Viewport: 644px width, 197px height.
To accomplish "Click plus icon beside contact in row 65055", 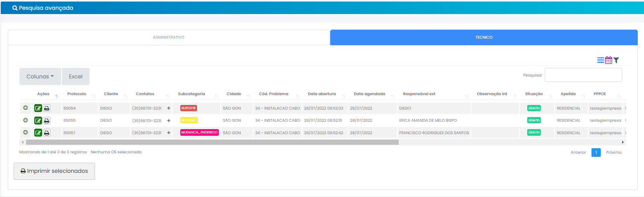I will (169, 121).
